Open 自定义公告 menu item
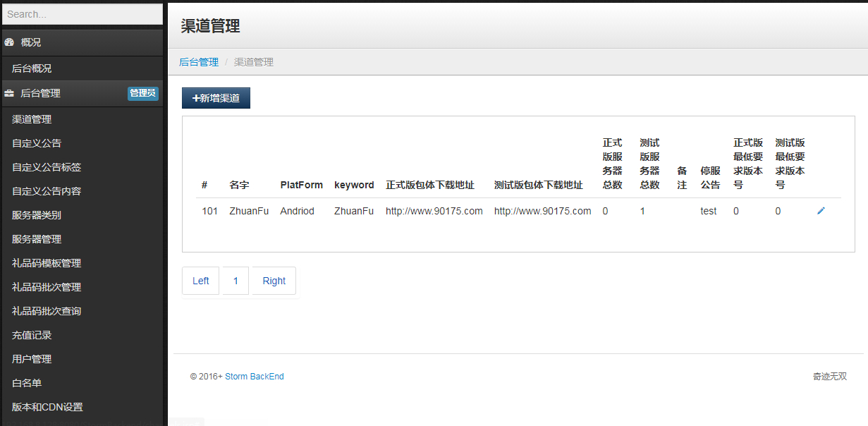 37,143
